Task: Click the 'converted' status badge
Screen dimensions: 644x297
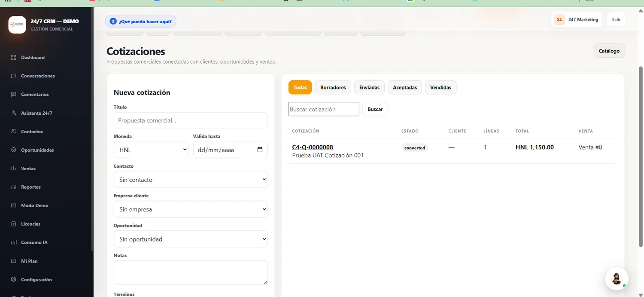Action: (415, 148)
